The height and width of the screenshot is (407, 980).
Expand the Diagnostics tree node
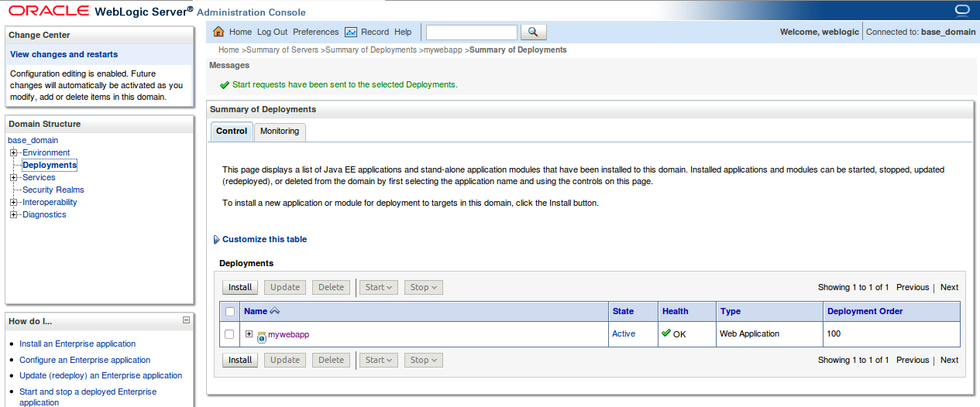pos(14,214)
